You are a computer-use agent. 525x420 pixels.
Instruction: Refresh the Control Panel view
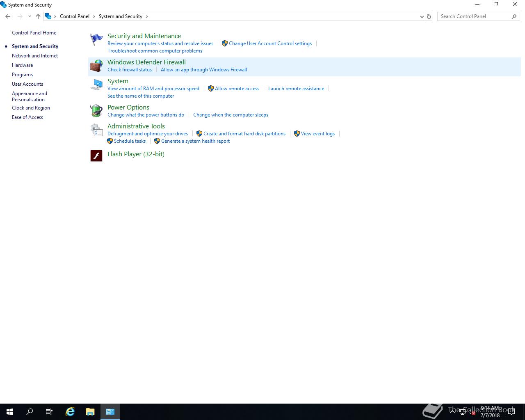429,16
